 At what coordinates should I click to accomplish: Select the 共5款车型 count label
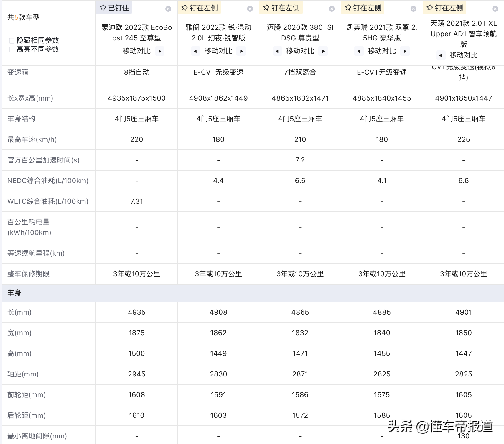pyautogui.click(x=23, y=17)
